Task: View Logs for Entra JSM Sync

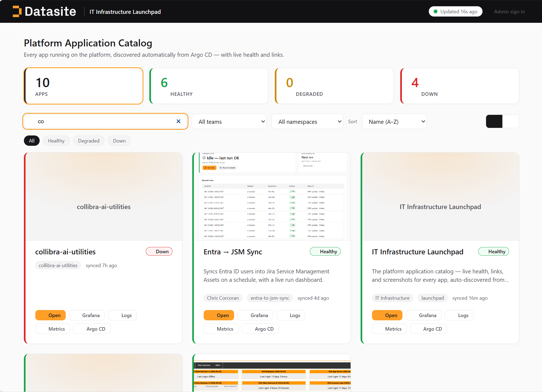Action: [291, 315]
